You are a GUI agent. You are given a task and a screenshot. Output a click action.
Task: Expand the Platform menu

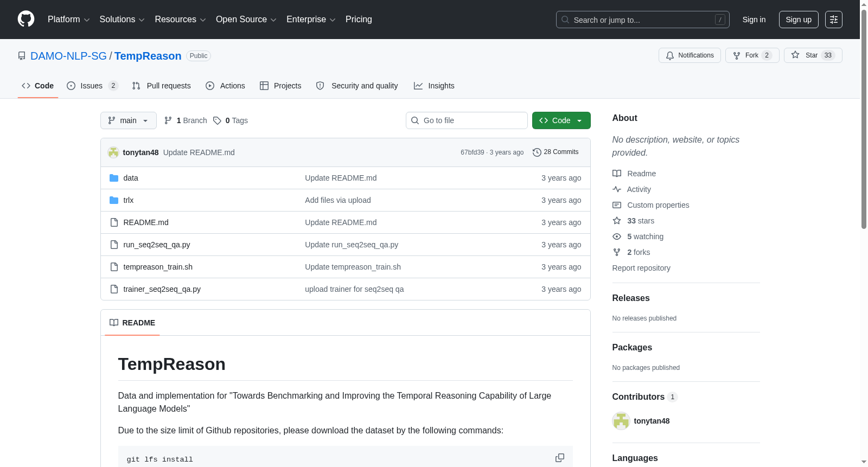69,20
